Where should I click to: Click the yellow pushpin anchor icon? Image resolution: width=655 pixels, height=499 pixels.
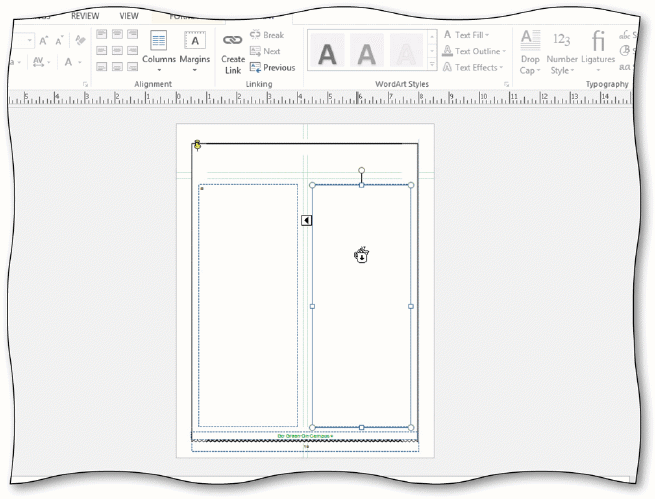pos(198,145)
